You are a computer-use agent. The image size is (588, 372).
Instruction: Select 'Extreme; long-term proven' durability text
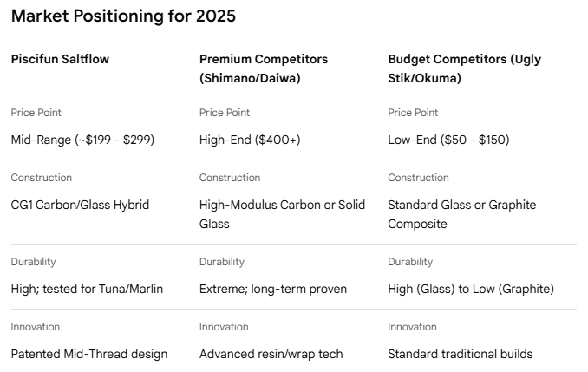tap(274, 289)
